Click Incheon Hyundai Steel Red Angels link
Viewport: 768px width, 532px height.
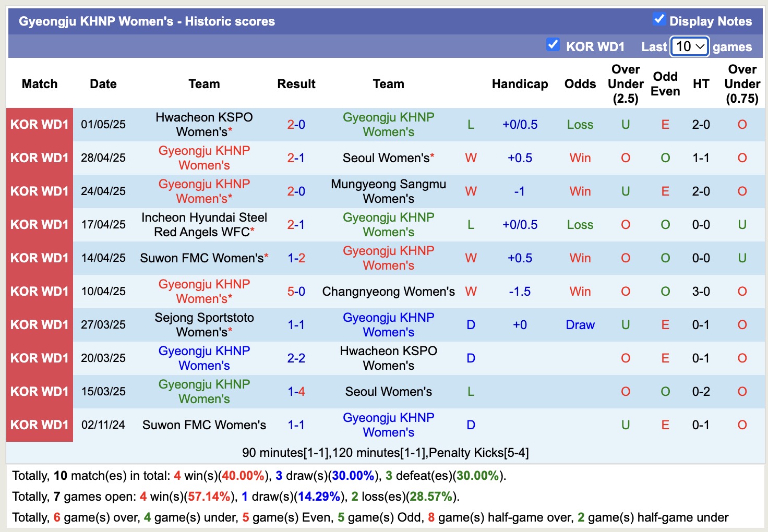pos(204,224)
